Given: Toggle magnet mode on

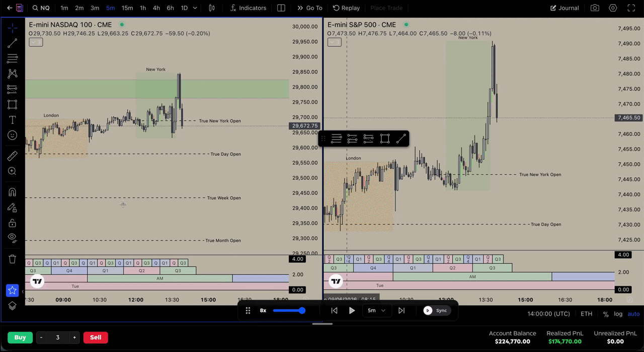Looking at the screenshot, I should coord(13,192).
